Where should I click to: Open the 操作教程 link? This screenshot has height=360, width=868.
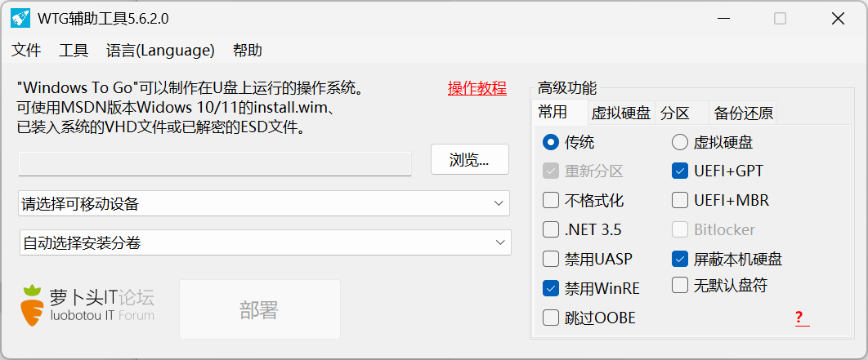pos(477,88)
